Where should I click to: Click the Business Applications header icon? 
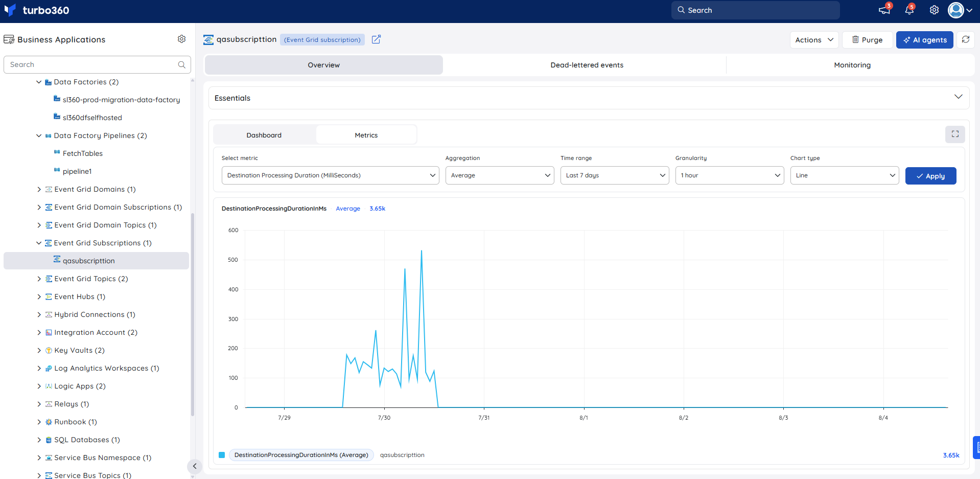[9, 39]
